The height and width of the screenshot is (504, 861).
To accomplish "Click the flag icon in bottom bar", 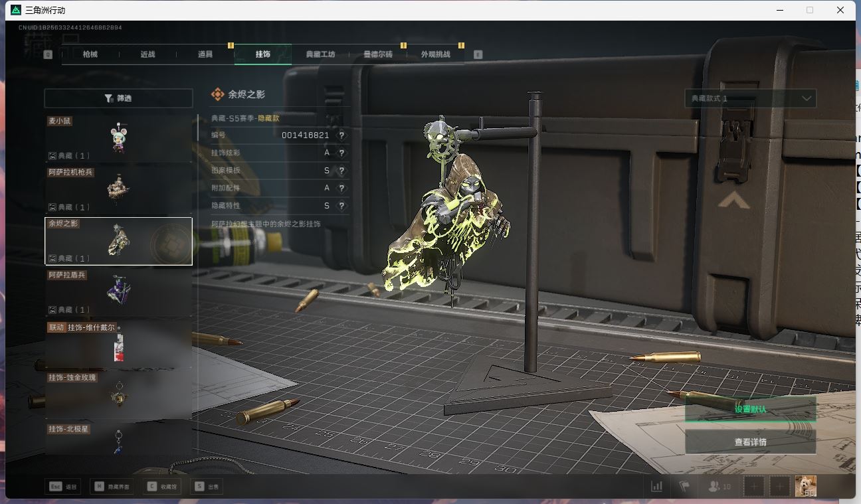I will click(684, 486).
